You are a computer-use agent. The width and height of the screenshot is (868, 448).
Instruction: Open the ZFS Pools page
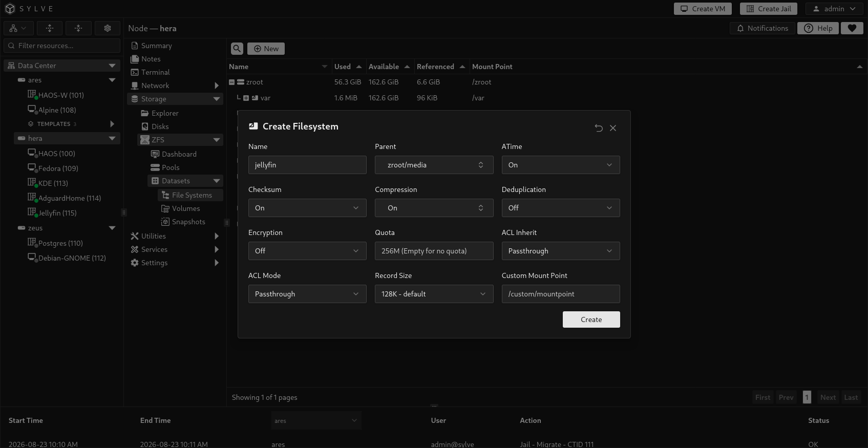(x=185, y=167)
